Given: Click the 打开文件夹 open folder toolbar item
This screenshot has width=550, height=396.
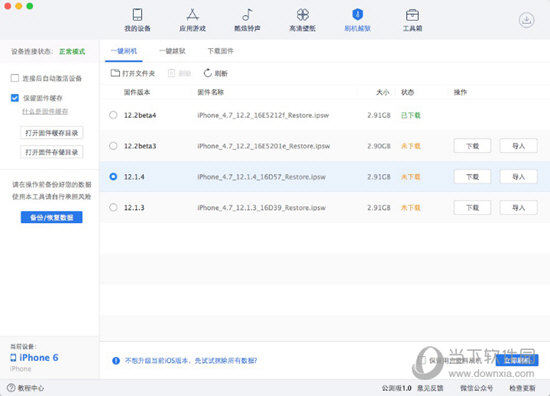Looking at the screenshot, I should 133,73.
